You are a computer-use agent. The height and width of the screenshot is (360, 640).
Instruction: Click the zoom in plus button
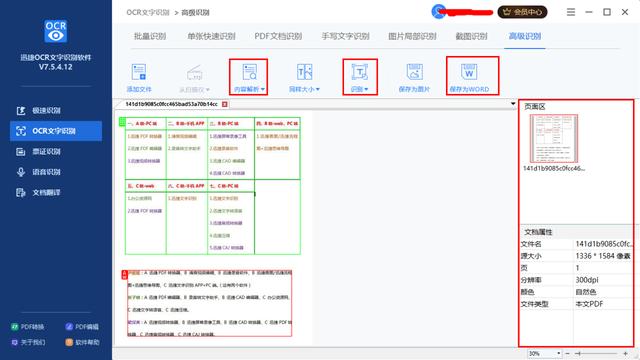(626, 353)
